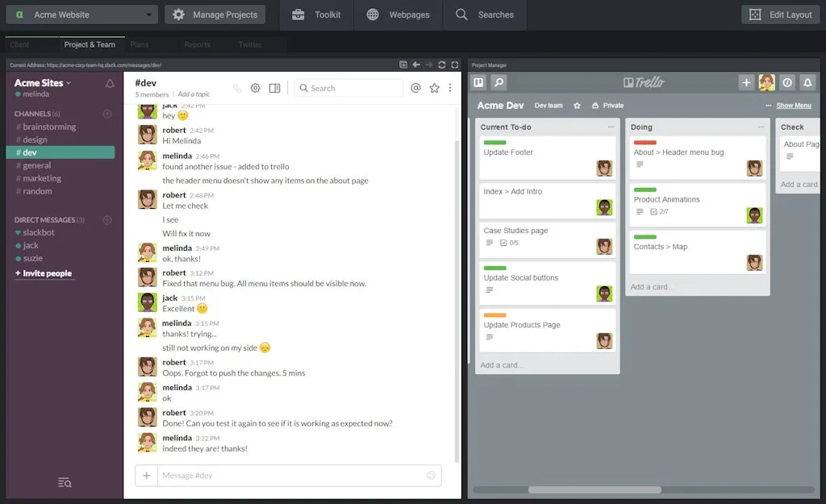Open the channel details flexpane icon

[274, 87]
